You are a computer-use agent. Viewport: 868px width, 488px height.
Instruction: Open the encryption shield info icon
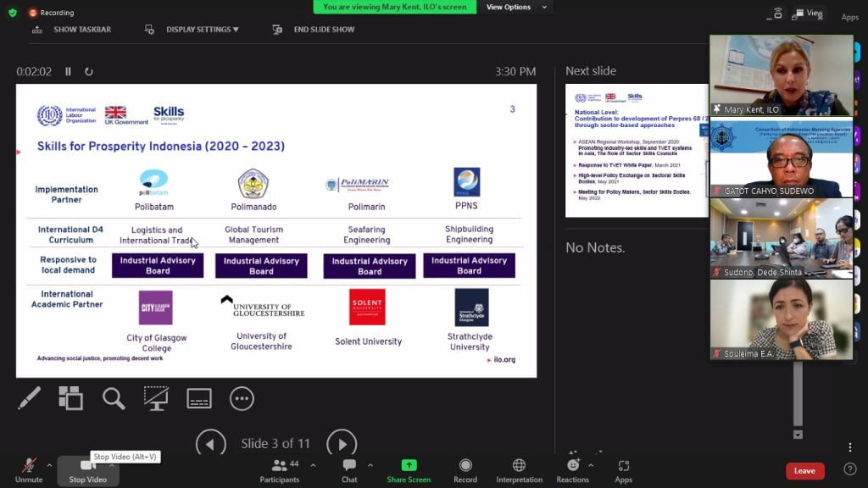[x=13, y=12]
